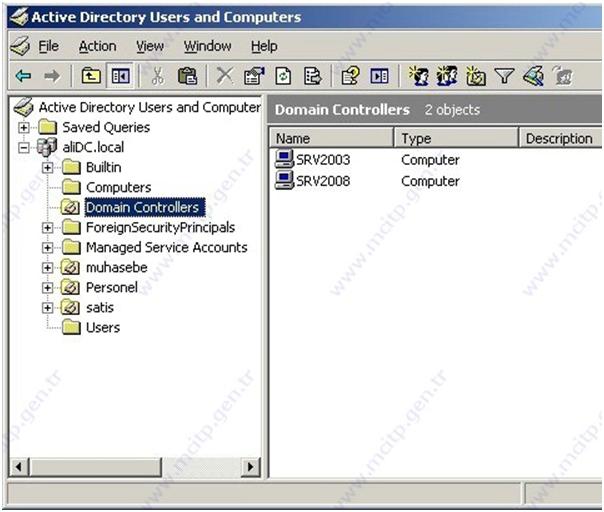The image size is (604, 512).
Task: Expand the Builtin container
Action: coord(47,168)
